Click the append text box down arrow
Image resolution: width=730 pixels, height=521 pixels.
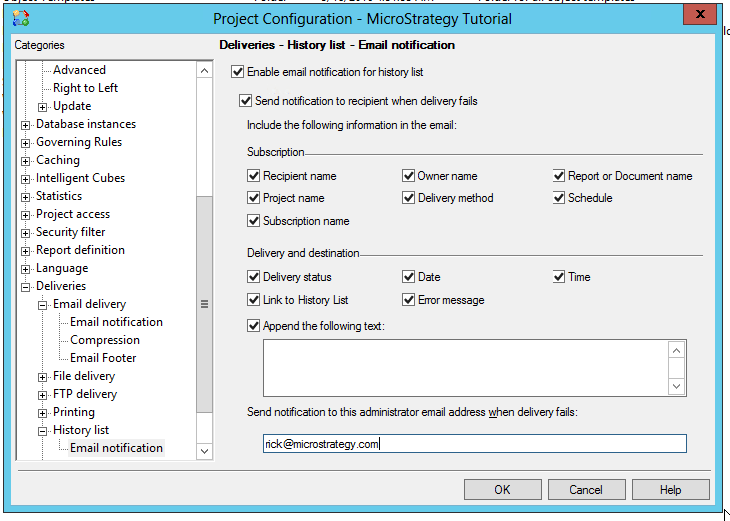click(676, 386)
